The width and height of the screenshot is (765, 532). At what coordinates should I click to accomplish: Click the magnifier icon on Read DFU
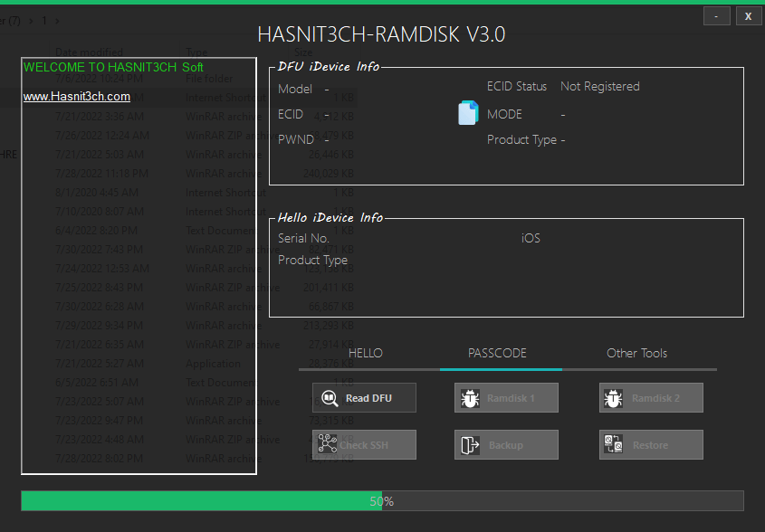(330, 397)
